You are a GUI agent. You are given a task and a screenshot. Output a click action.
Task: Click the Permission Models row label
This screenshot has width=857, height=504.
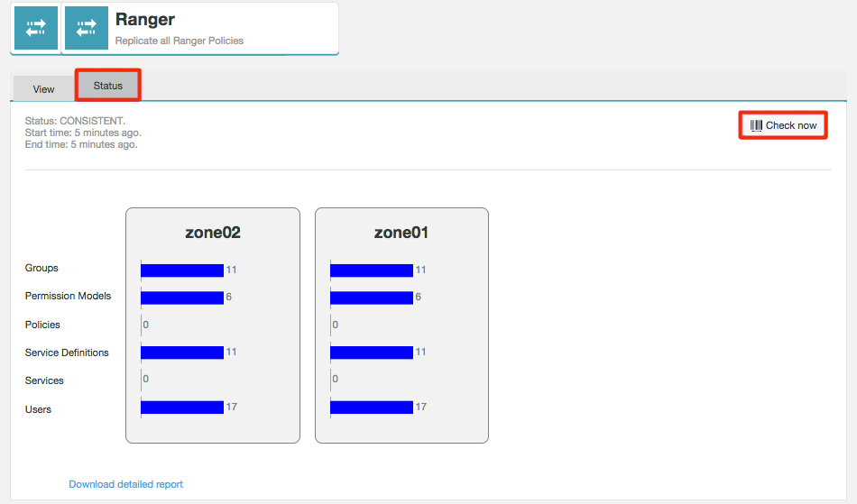point(68,296)
